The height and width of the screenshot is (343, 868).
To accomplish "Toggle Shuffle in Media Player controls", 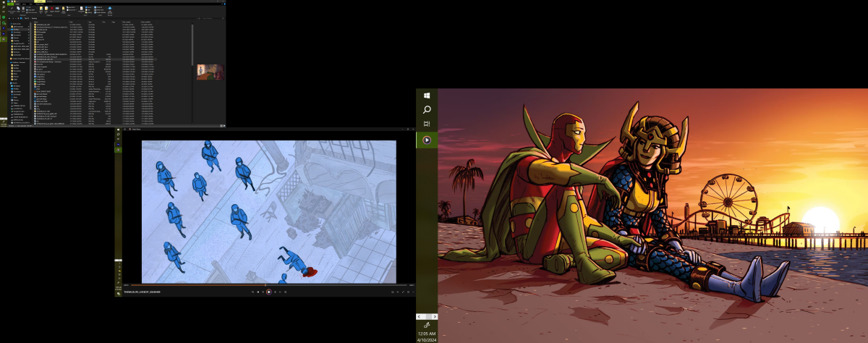I will pyautogui.click(x=252, y=292).
